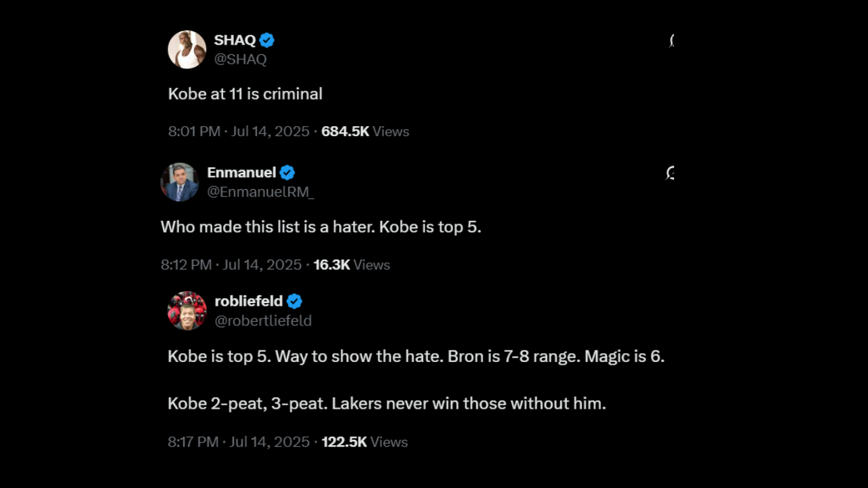Visit the @SHAQ handle
The height and width of the screenshot is (488, 868).
pyautogui.click(x=240, y=59)
